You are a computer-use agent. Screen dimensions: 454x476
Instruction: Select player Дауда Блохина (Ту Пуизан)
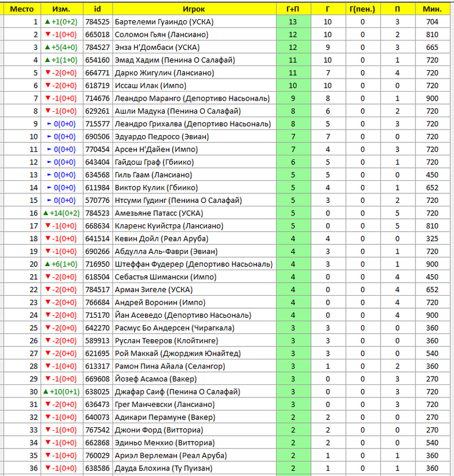click(x=164, y=468)
